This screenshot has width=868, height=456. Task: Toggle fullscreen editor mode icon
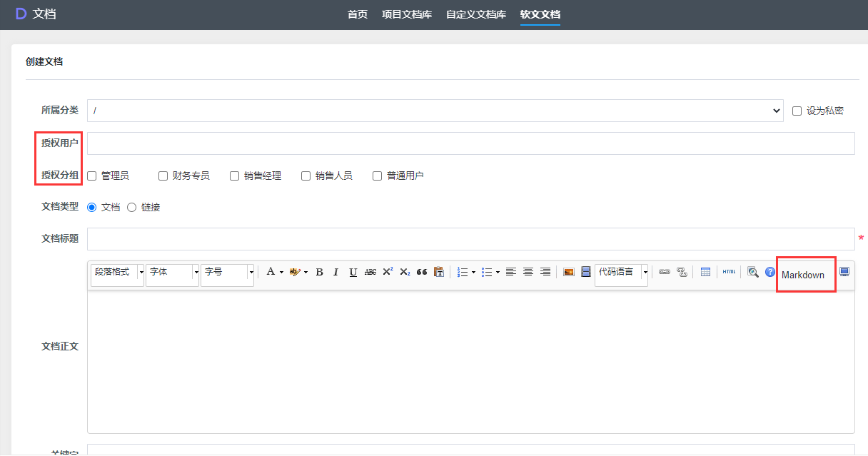point(844,272)
